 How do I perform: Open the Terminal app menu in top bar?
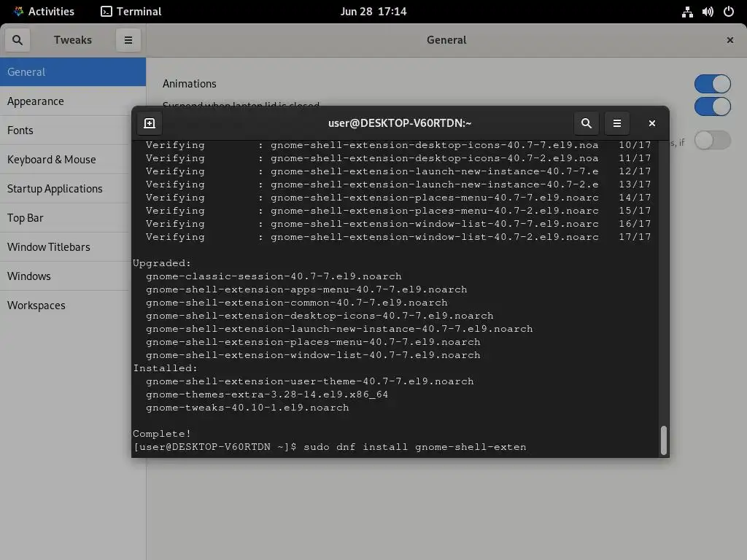click(131, 12)
